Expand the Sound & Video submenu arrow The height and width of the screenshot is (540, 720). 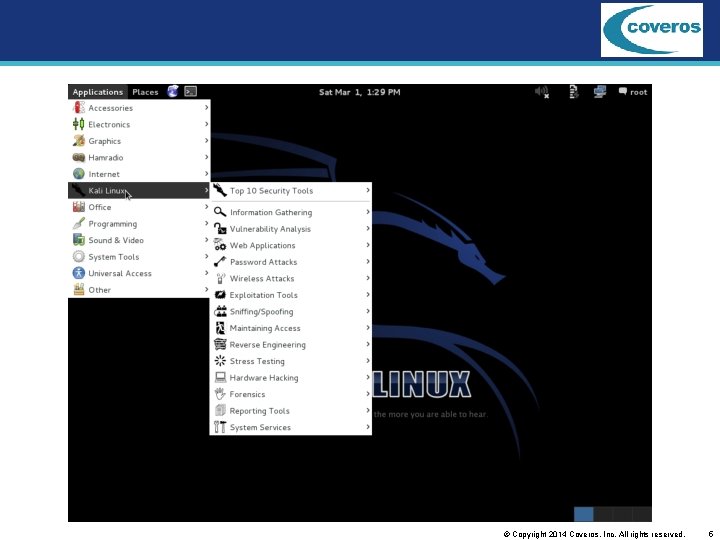pos(206,240)
